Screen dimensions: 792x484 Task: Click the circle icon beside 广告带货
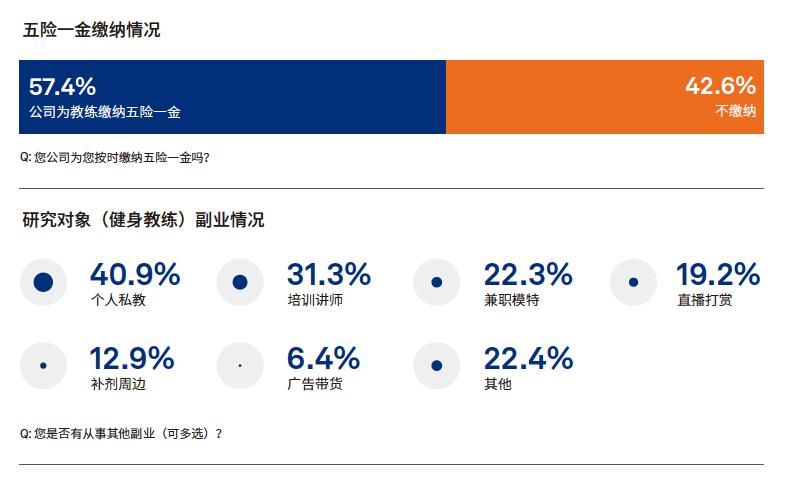(x=240, y=366)
